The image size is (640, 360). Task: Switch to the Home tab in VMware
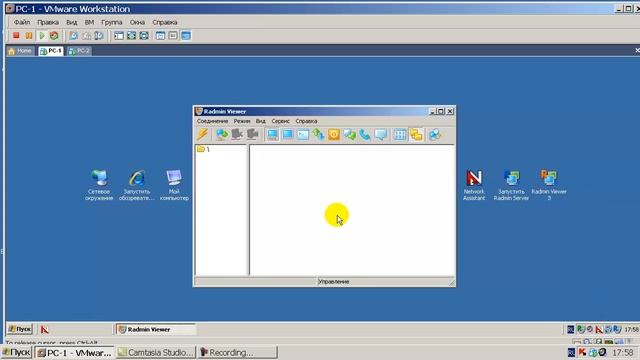click(20, 51)
